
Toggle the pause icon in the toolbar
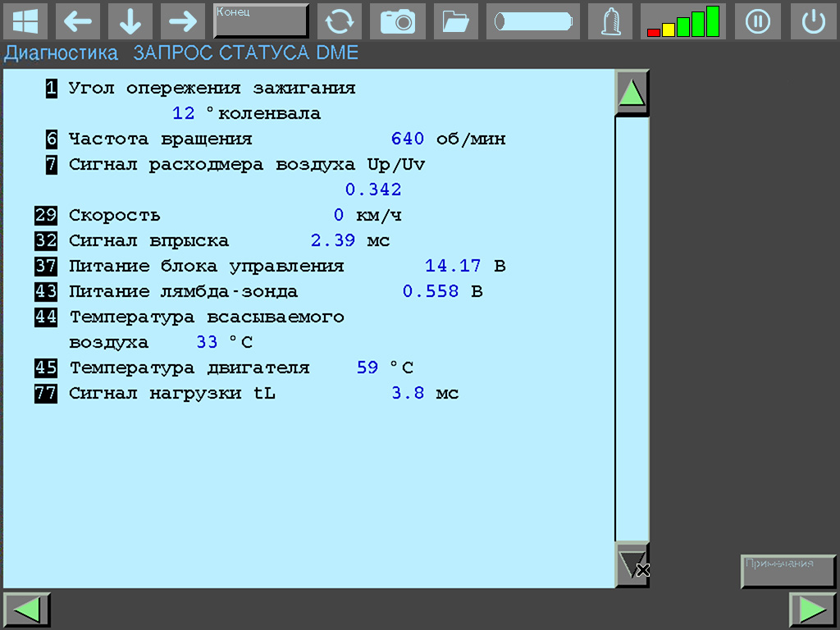click(x=757, y=21)
